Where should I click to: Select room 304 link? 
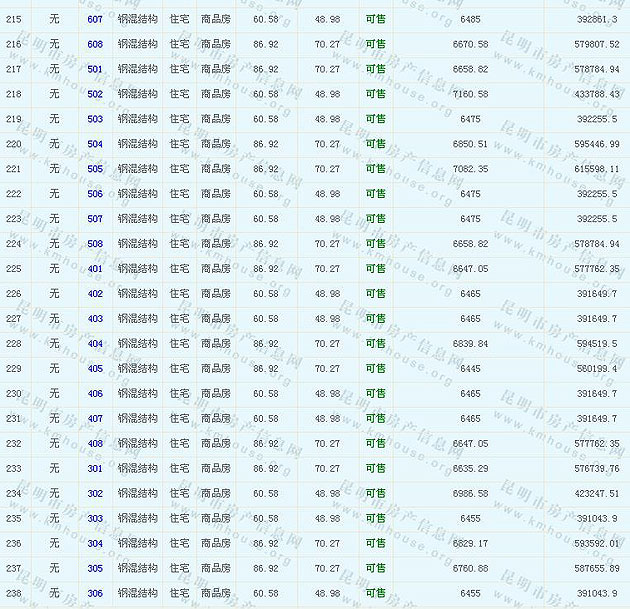pyautogui.click(x=95, y=544)
